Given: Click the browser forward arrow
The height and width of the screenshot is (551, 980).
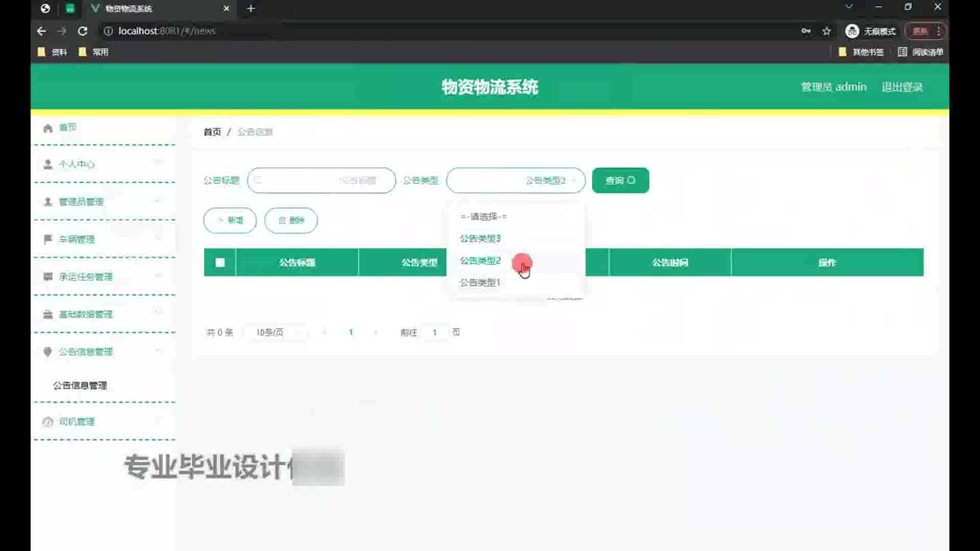Looking at the screenshot, I should pyautogui.click(x=62, y=31).
